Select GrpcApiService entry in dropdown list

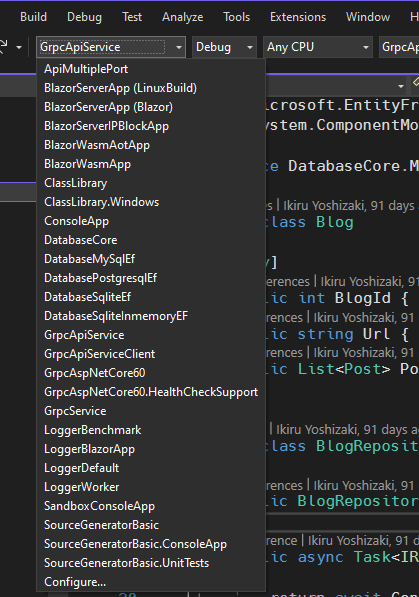151,335
